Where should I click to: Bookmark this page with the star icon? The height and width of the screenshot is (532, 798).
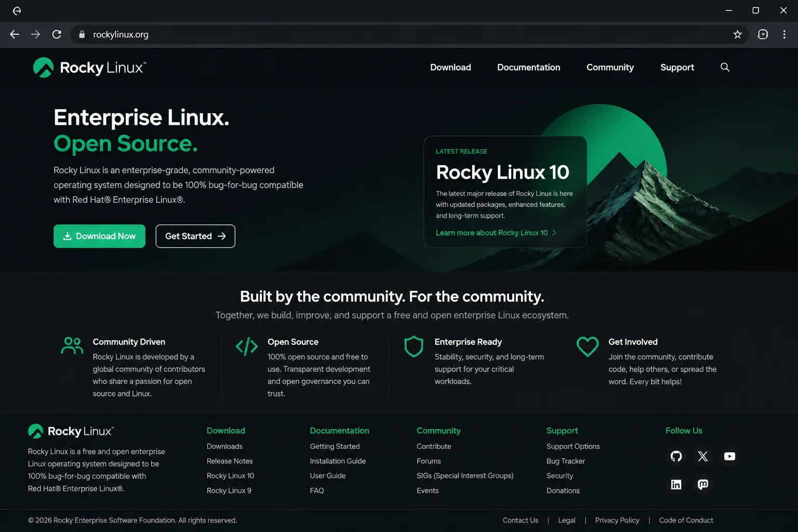[x=737, y=34]
